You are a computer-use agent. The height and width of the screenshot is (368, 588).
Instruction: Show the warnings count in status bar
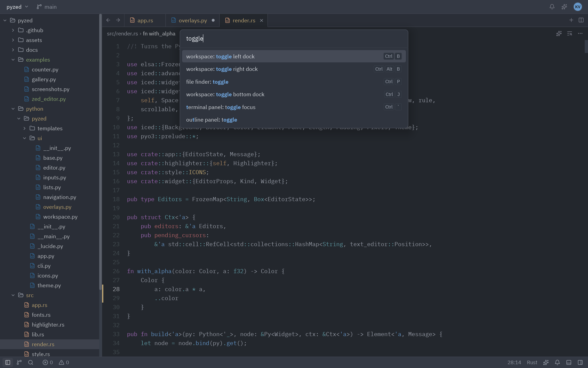[x=64, y=362]
